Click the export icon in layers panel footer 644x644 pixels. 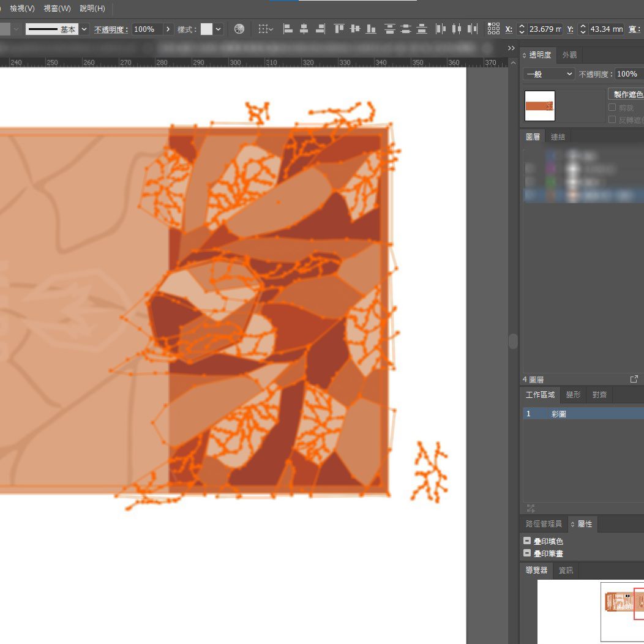pyautogui.click(x=634, y=380)
